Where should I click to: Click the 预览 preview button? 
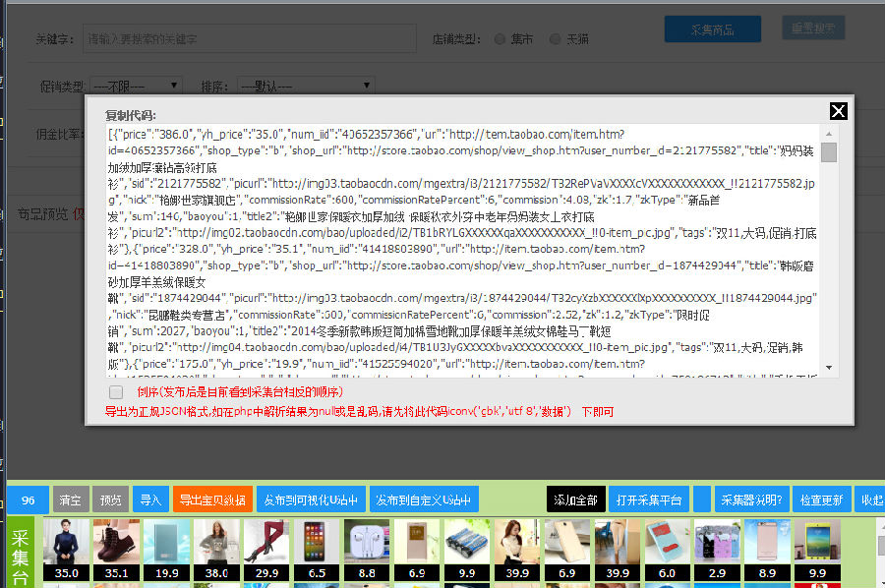tap(110, 500)
